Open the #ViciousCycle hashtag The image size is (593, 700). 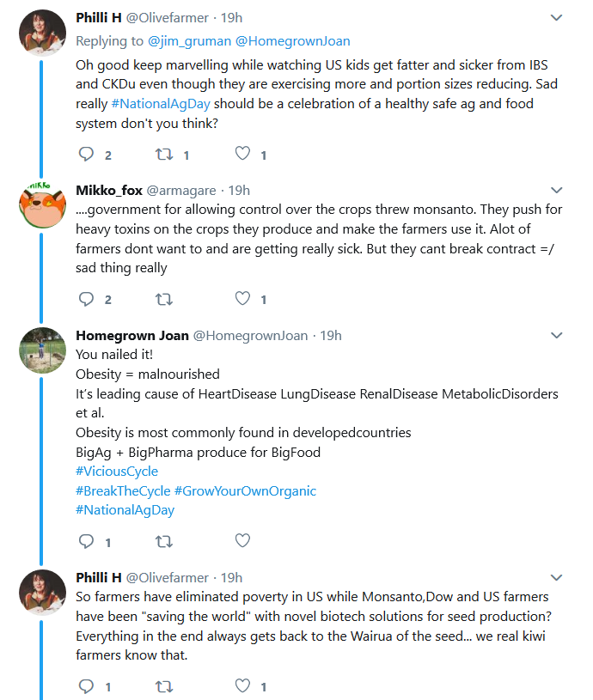[x=117, y=472]
